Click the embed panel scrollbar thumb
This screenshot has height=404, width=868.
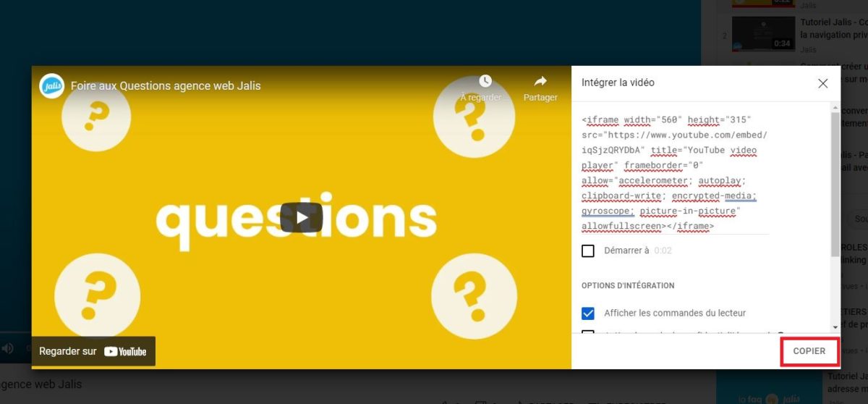(835, 181)
